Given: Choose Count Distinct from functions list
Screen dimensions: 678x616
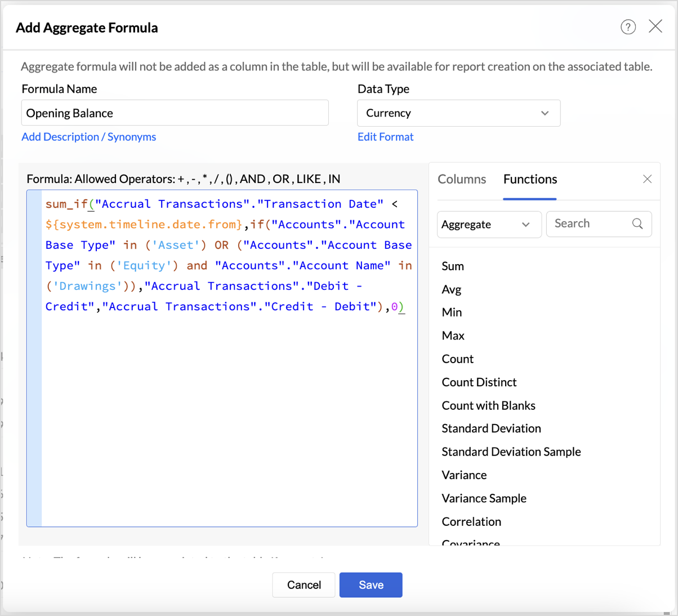Looking at the screenshot, I should tap(479, 382).
